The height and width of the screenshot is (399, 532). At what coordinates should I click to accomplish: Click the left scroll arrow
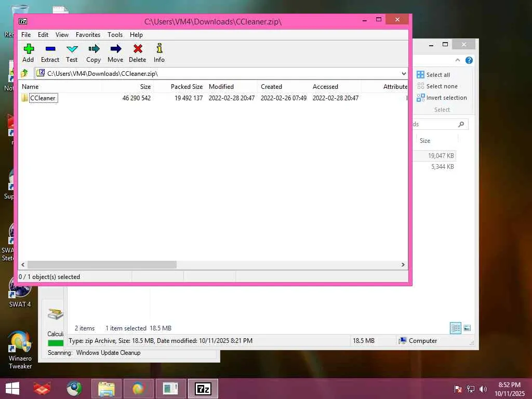(23, 264)
